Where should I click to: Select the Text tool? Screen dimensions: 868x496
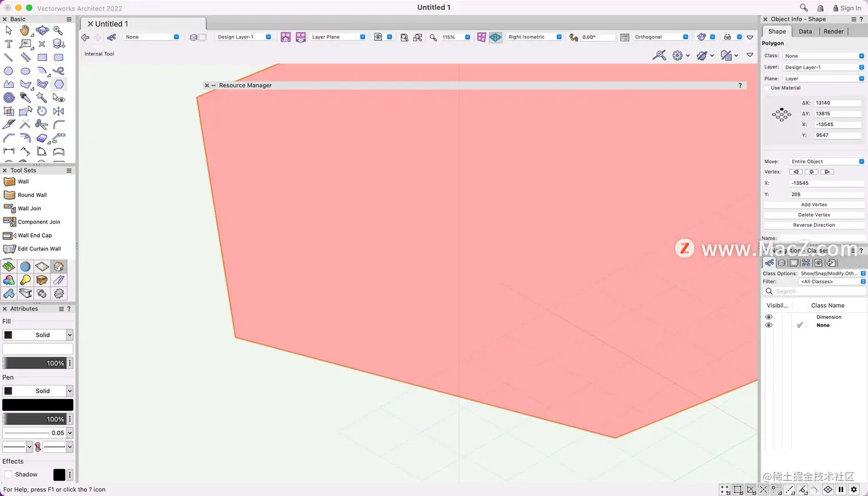(9, 44)
